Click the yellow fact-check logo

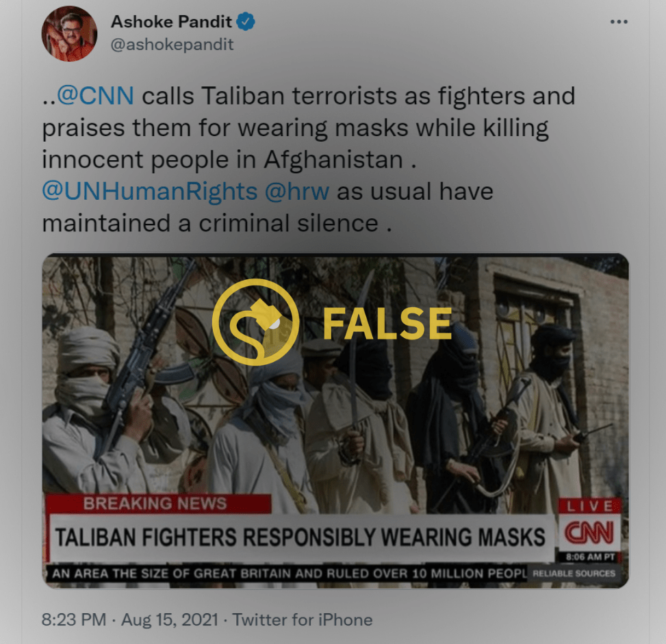[x=255, y=322]
